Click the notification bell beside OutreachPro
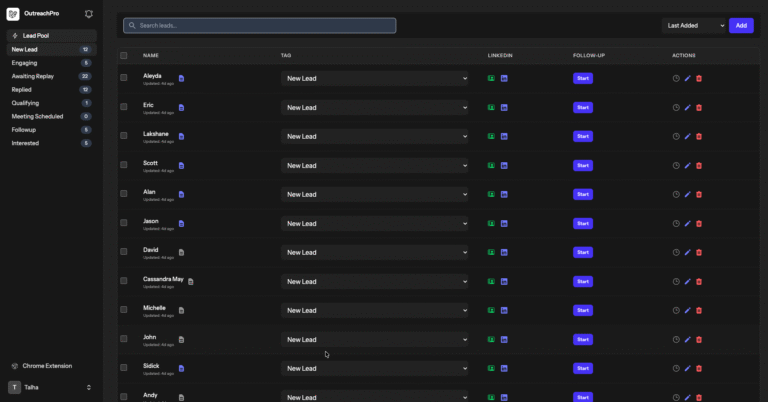The height and width of the screenshot is (402, 768). tap(89, 14)
